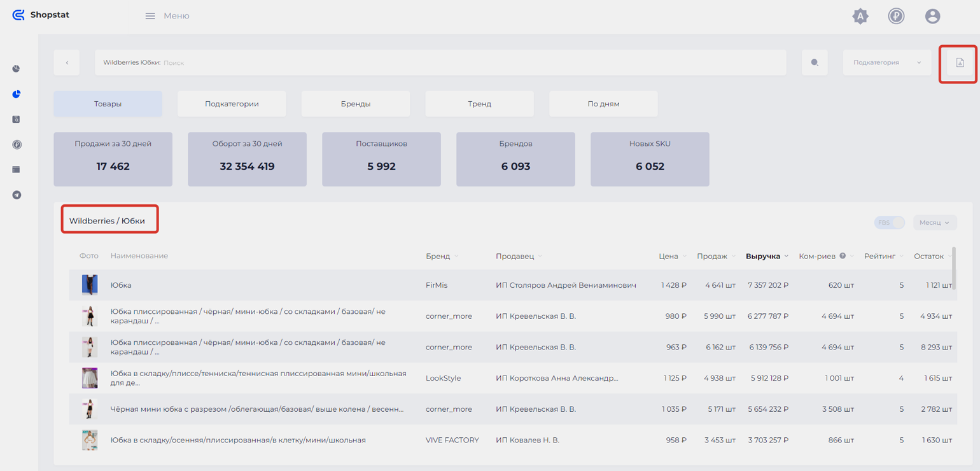Open the LookStyle pleated skirt thumbnail
The image size is (980, 471).
point(90,378)
